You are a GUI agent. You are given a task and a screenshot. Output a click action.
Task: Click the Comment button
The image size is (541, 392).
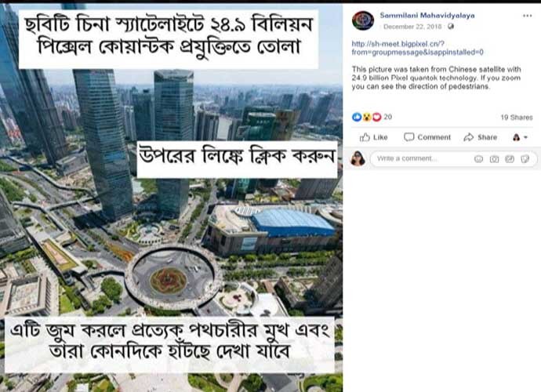[427, 137]
